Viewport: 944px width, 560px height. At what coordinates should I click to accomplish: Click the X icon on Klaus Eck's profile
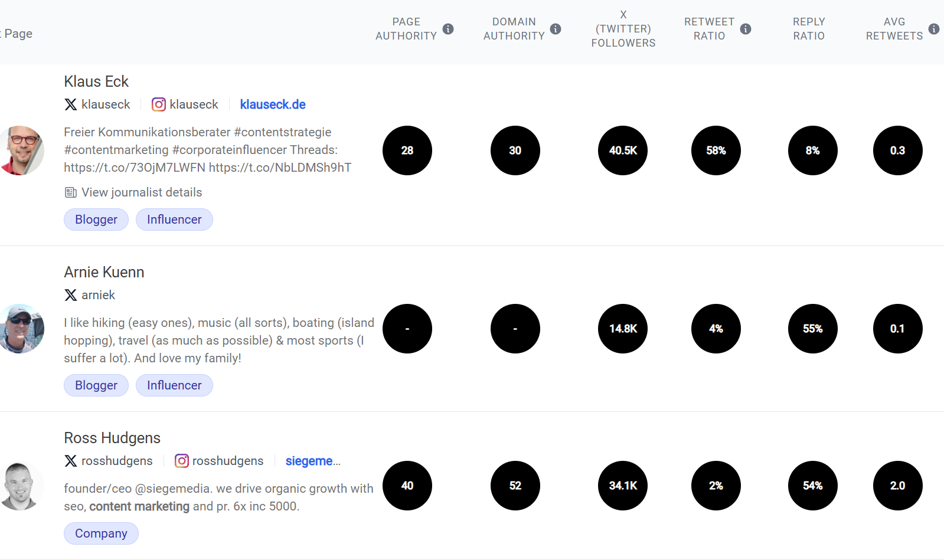point(70,104)
